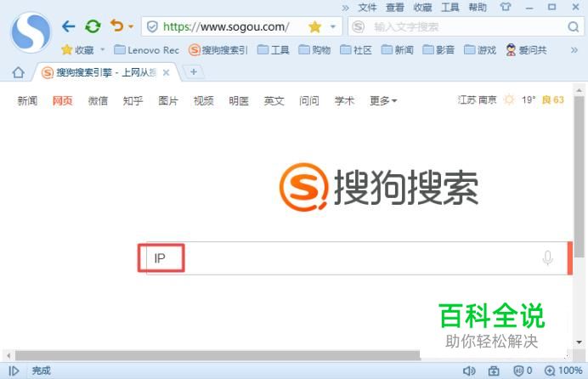Click the skin shirt icon in title bar
The height and width of the screenshot is (379, 588).
[506, 7]
